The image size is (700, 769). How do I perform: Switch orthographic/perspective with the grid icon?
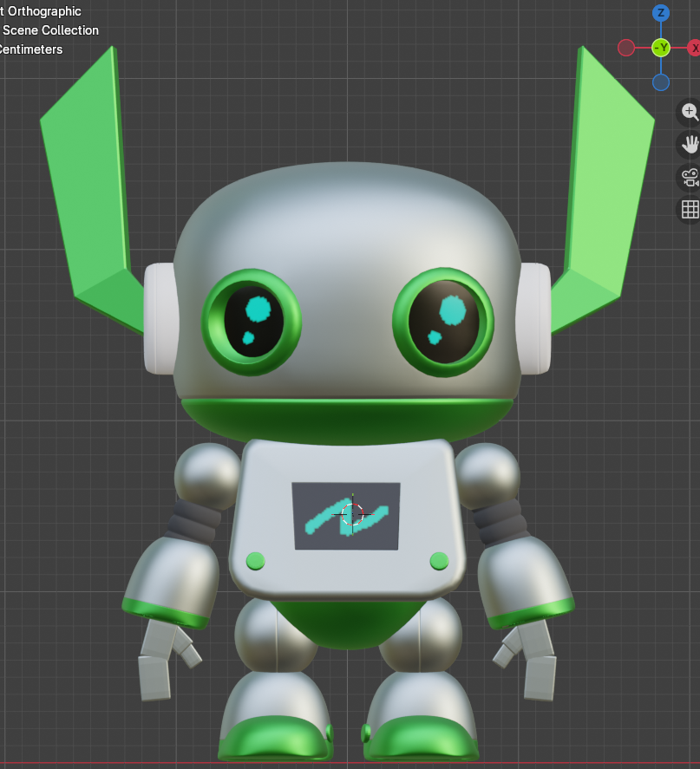tap(690, 210)
